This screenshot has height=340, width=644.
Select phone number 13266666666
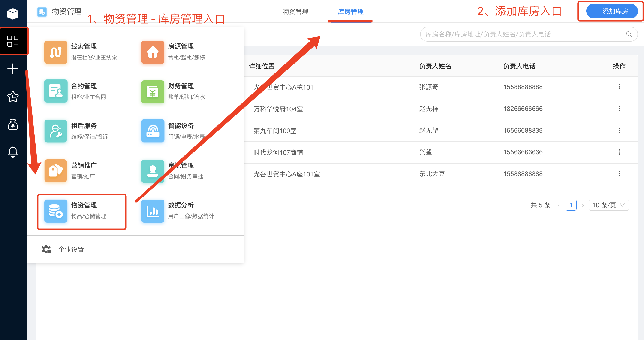click(x=523, y=109)
